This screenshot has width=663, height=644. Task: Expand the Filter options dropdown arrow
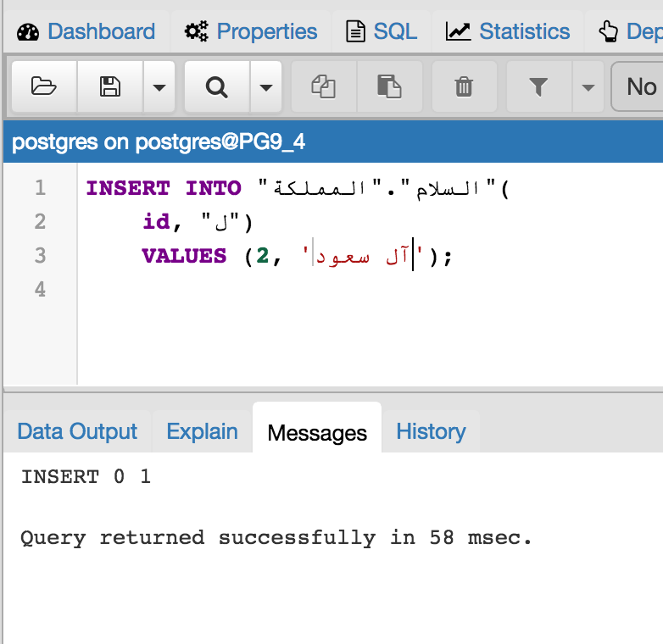[588, 86]
